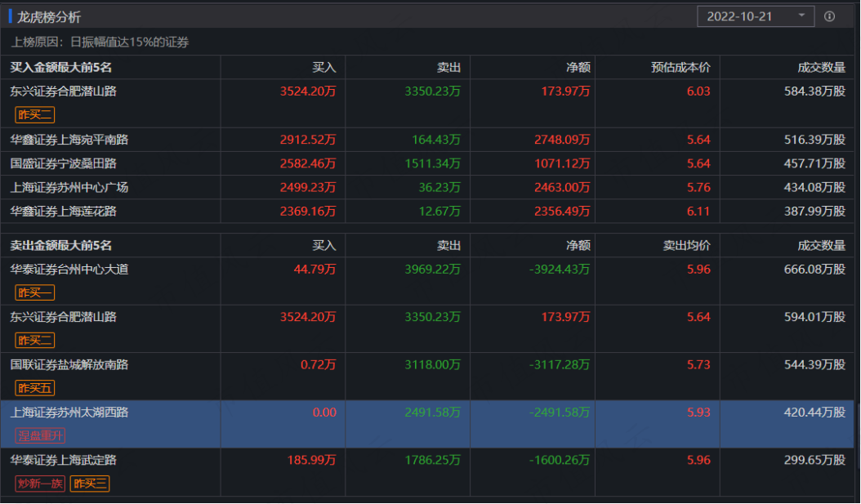Click the -3117.28万 net amount
The height and width of the screenshot is (504, 861).
click(x=560, y=364)
